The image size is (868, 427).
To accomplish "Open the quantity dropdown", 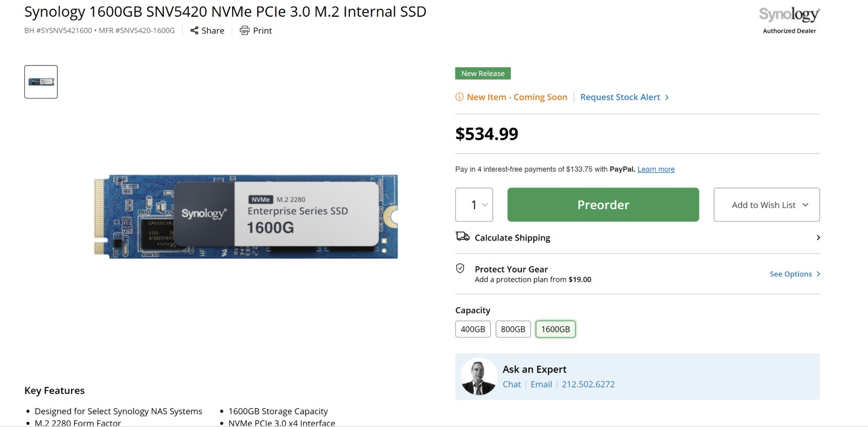I will click(x=474, y=205).
